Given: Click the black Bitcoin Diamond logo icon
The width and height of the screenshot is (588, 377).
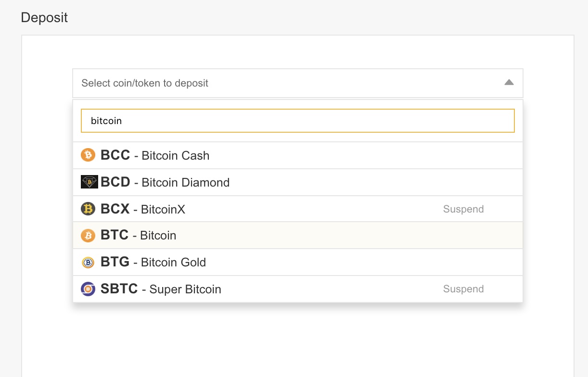Looking at the screenshot, I should click(89, 182).
